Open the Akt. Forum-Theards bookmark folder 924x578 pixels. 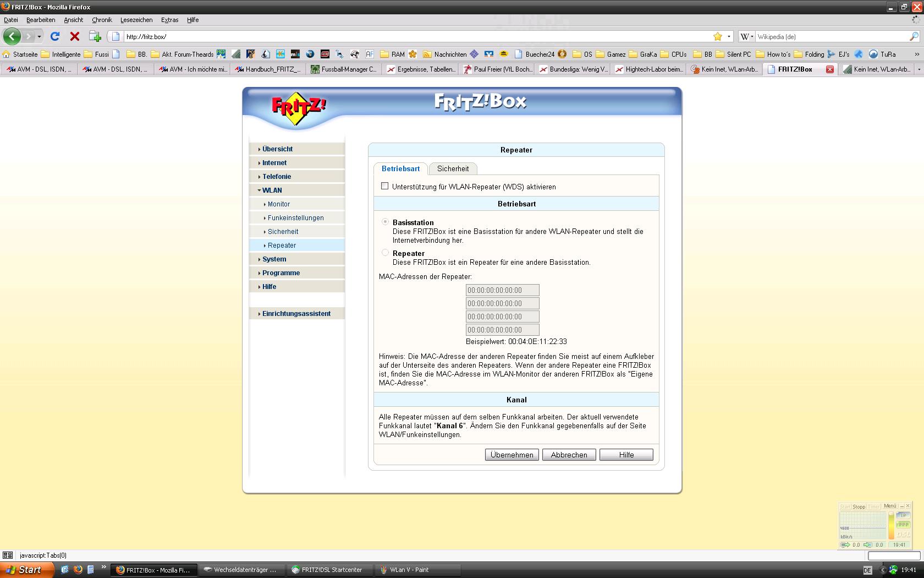point(182,54)
